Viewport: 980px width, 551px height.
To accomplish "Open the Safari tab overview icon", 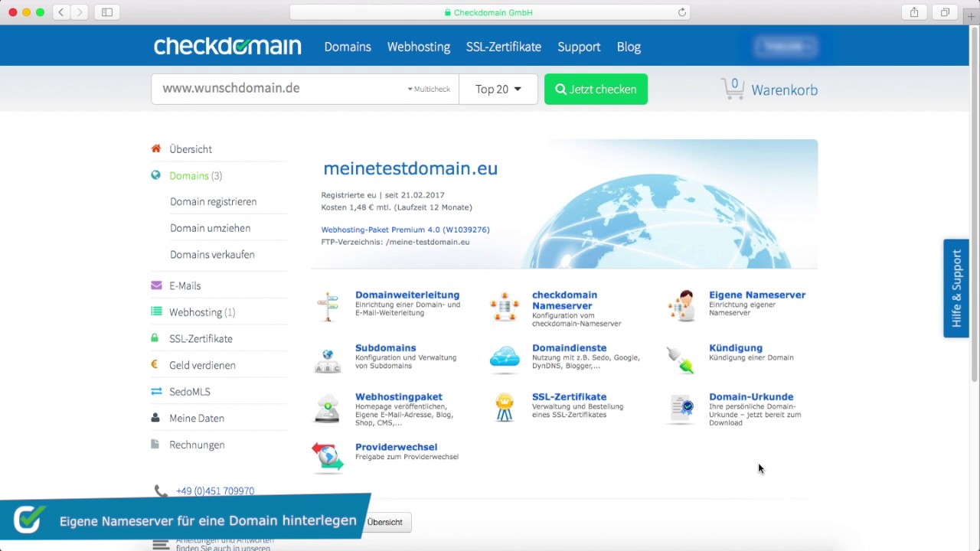I will pos(945,12).
